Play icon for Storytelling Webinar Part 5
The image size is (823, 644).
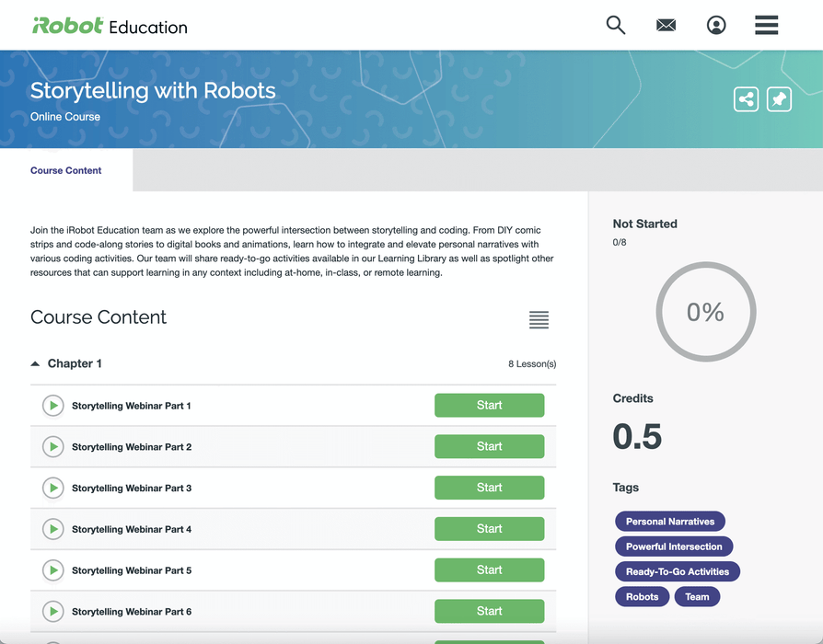click(53, 570)
